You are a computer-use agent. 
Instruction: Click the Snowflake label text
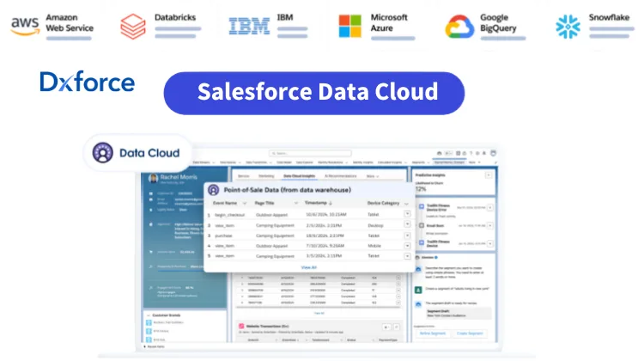609,17
